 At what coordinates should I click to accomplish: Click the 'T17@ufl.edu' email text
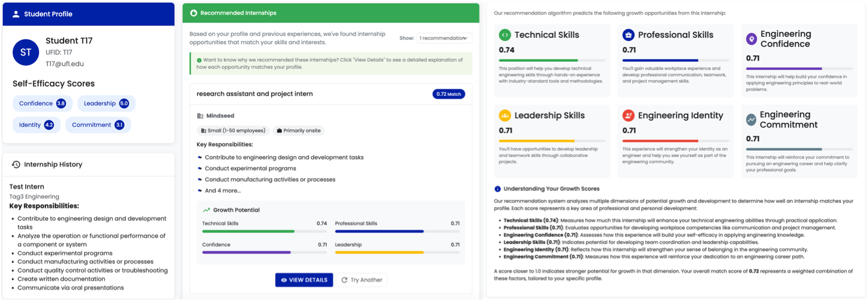click(x=65, y=64)
